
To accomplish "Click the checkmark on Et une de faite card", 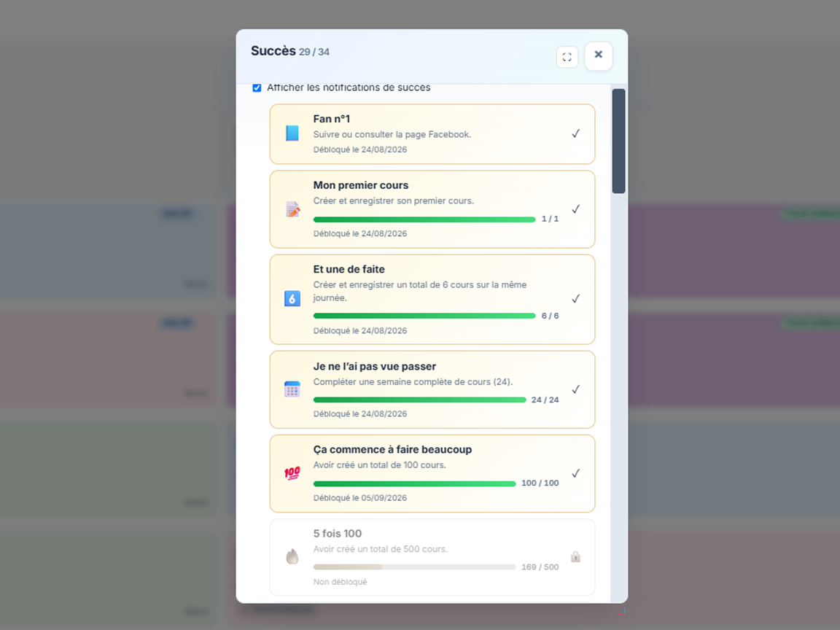I will click(x=575, y=298).
